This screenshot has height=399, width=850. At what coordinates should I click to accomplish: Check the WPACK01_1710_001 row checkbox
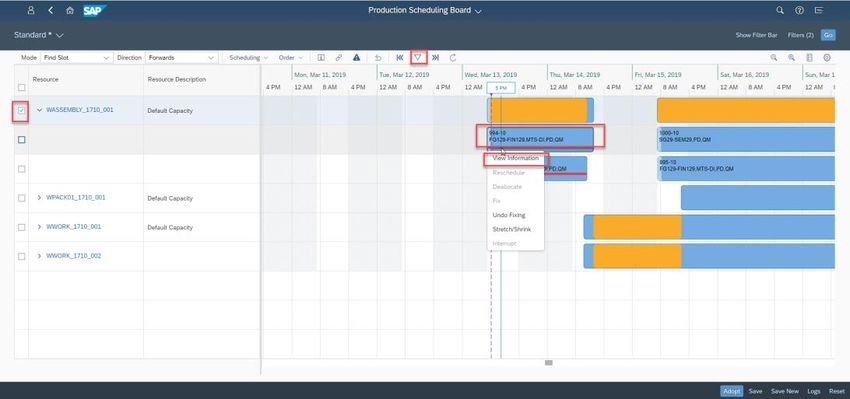(x=21, y=198)
